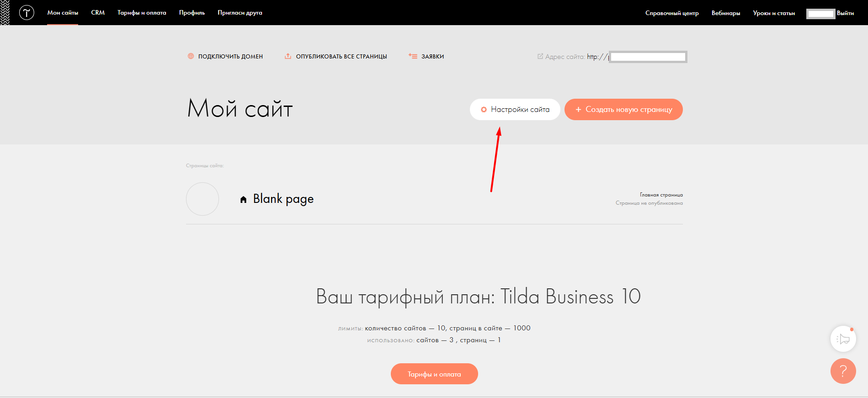Click the Tilda logo icon
Image resolution: width=868 pixels, height=398 pixels.
[27, 12]
